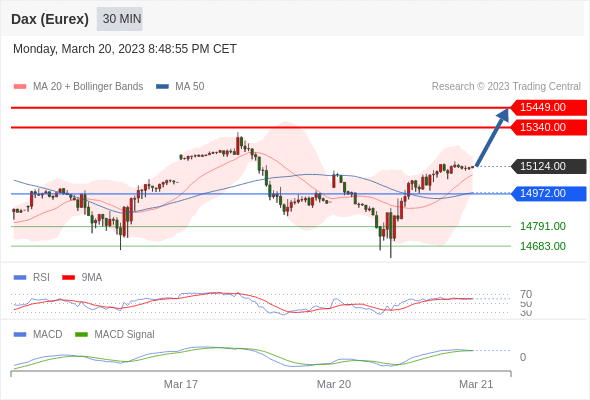This screenshot has height=400, width=590.
Task: Click the 9MA red legend swatch
Action: pyautogui.click(x=68, y=278)
